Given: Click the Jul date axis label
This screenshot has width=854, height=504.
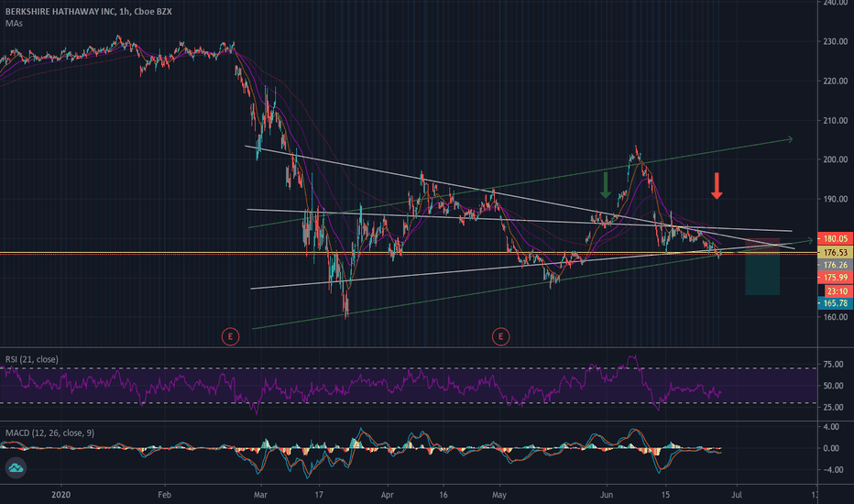Looking at the screenshot, I should tap(737, 495).
